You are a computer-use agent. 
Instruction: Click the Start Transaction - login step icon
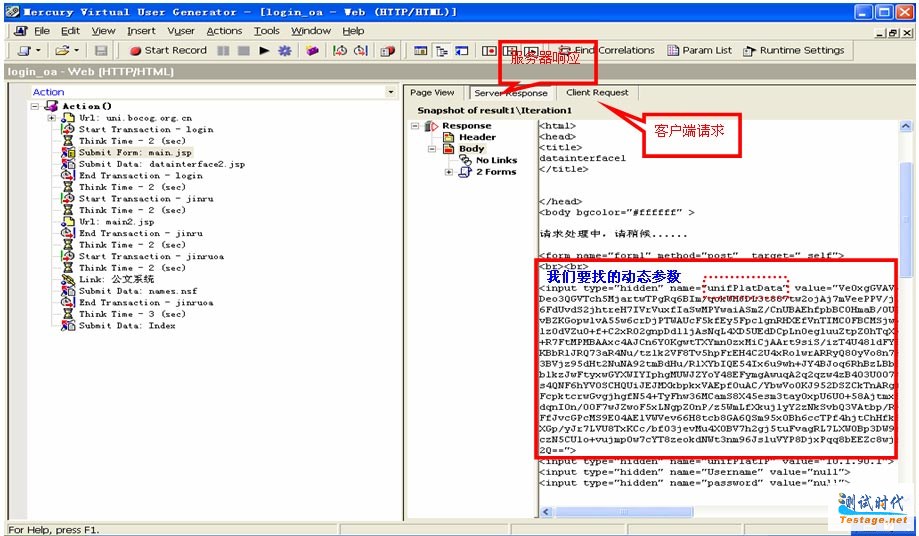(68, 130)
